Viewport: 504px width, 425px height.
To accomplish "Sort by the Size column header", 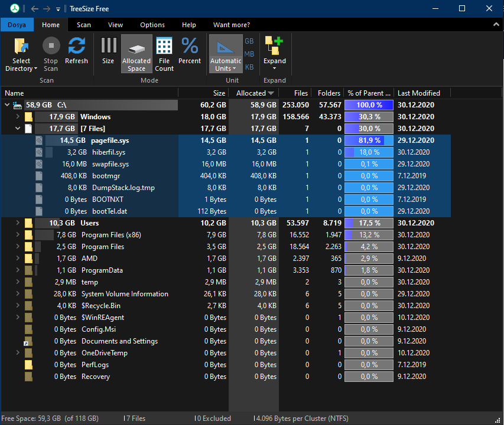I will (203, 93).
